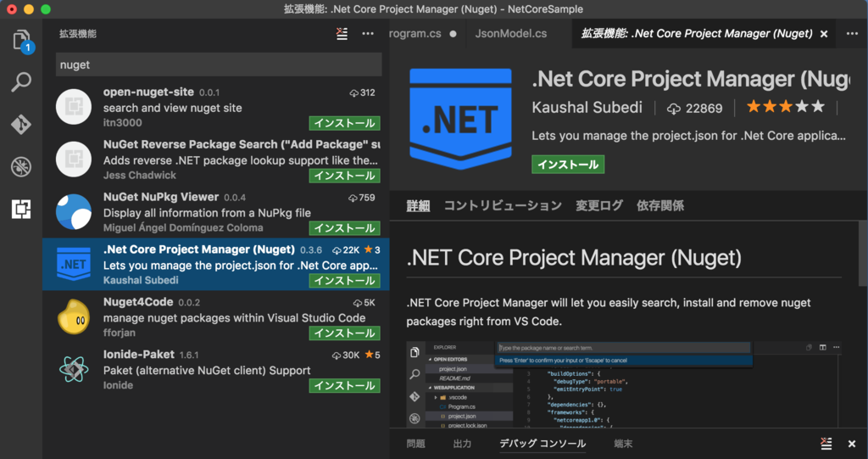
Task: Close the .Net Core Project Manager tab
Action: [824, 35]
